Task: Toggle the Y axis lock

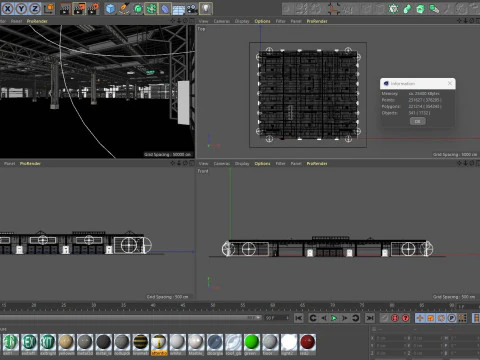Action: 21,9
